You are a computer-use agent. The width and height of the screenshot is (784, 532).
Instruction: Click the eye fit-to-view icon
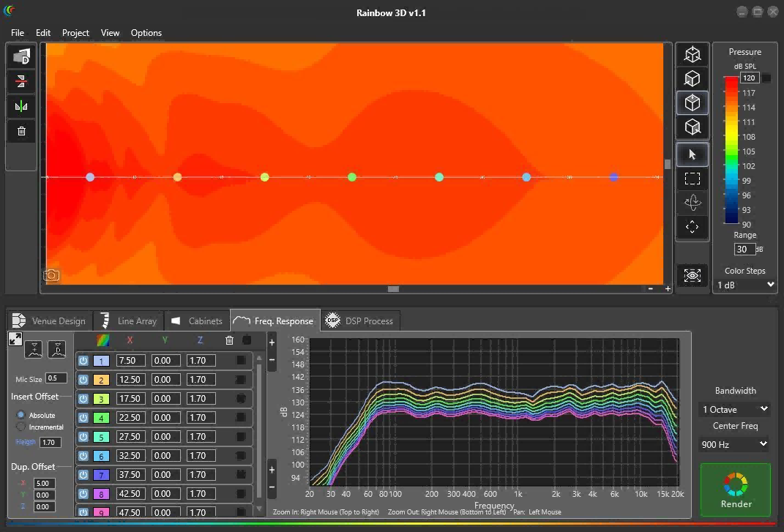[x=692, y=275]
